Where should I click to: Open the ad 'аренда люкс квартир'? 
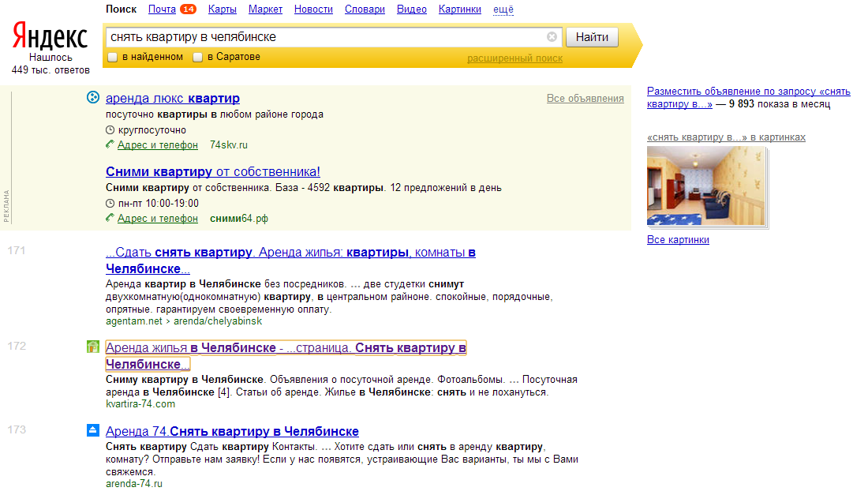[x=173, y=98]
